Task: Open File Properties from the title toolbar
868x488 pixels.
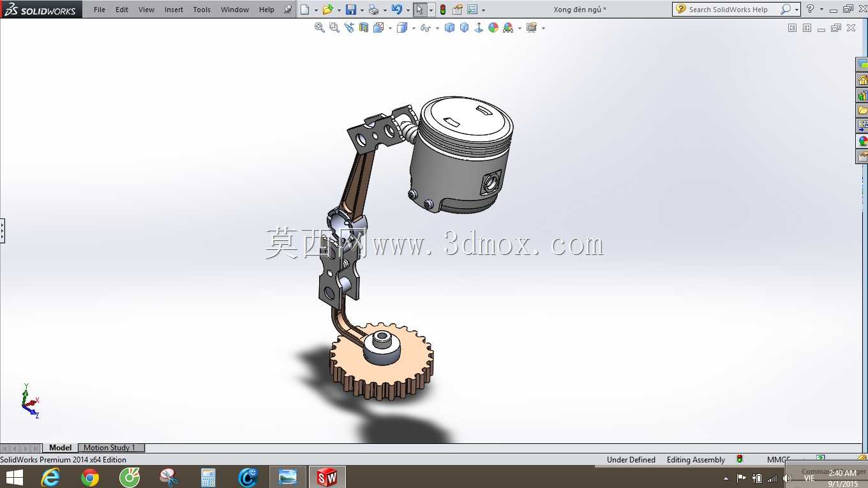Action: (x=457, y=10)
